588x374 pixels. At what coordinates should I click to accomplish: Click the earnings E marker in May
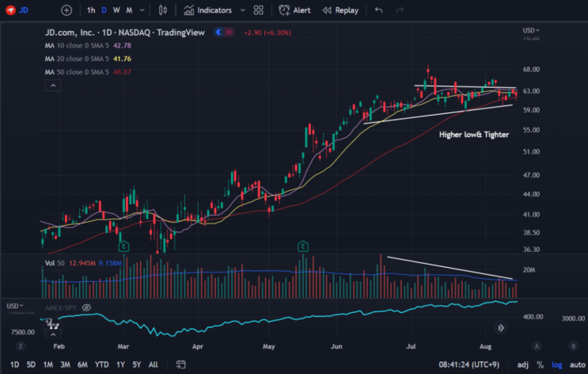302,246
